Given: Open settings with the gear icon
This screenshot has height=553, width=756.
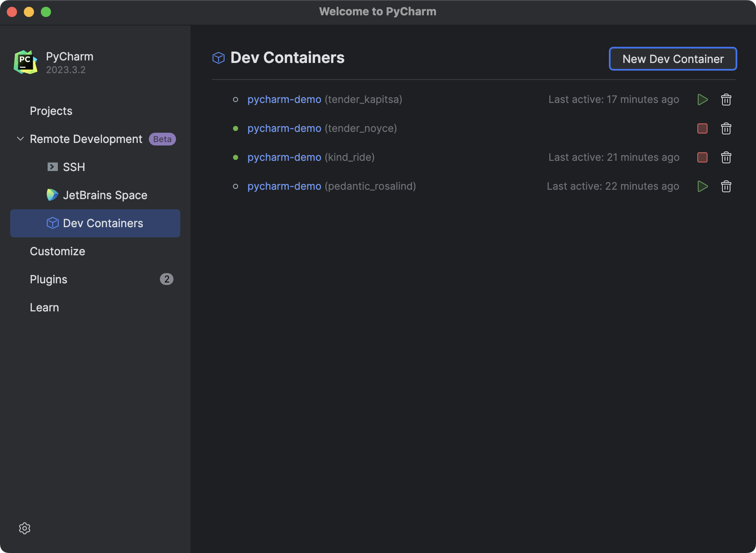Looking at the screenshot, I should tap(25, 528).
